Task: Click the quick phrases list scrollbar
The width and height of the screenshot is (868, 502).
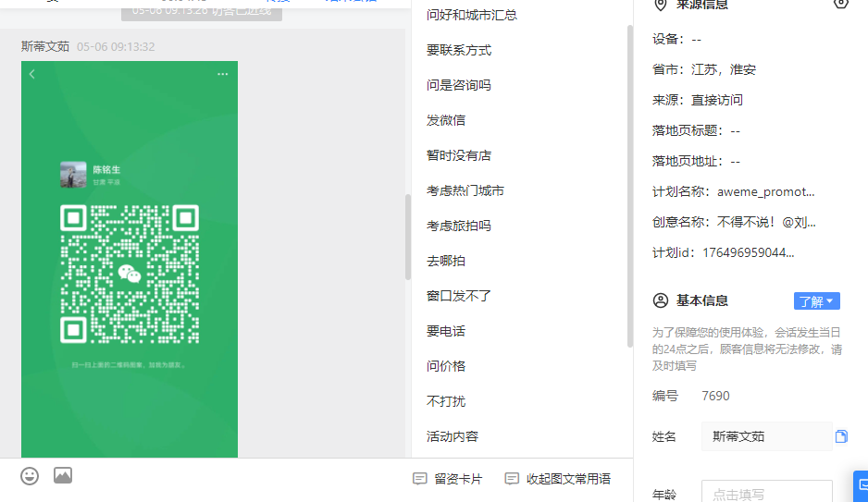Action: click(630, 186)
